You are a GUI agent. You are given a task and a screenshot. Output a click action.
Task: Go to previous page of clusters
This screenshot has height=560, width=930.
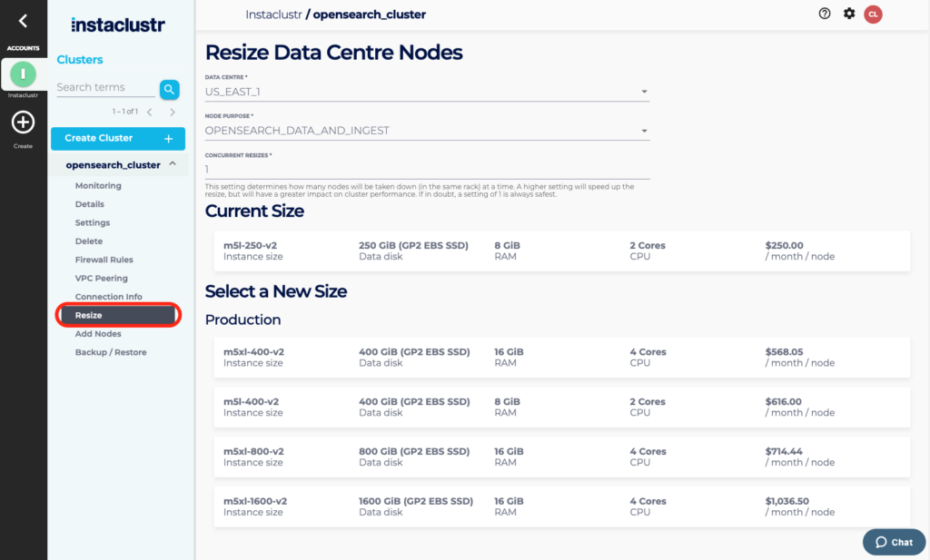pos(149,112)
